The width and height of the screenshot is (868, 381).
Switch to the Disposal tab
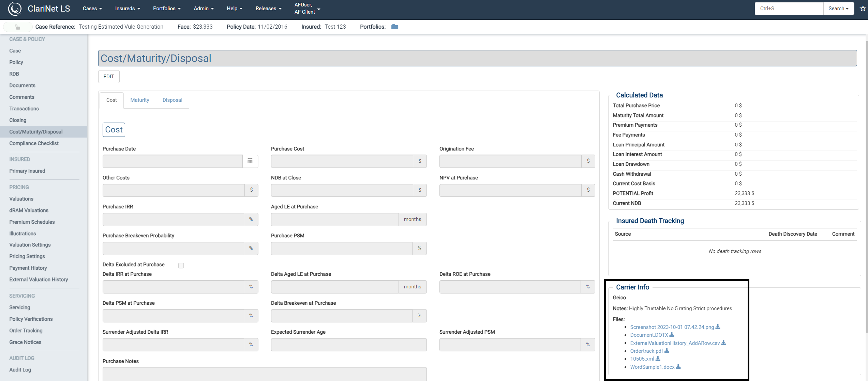(x=172, y=100)
